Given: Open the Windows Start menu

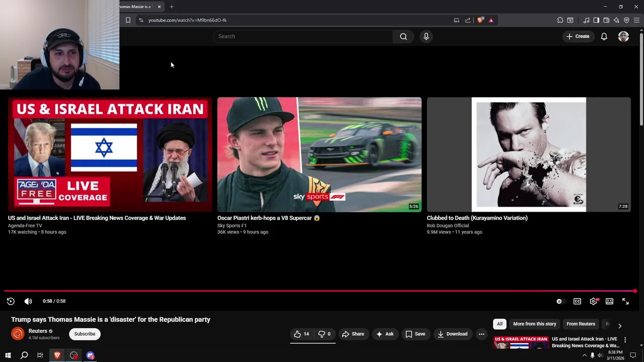Looking at the screenshot, I should tap(8, 355).
